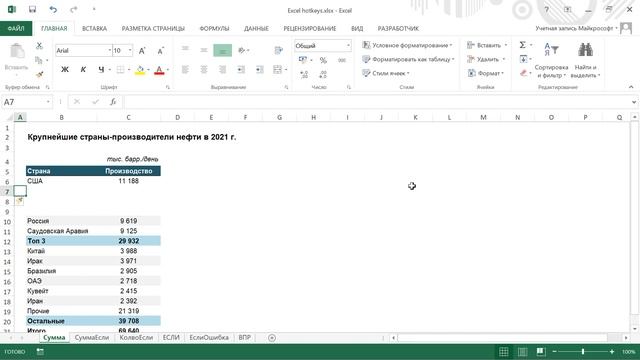This screenshot has width=640, height=360.
Task: Toggle bottom vertical alignment (highlighted)
Action: click(222, 50)
